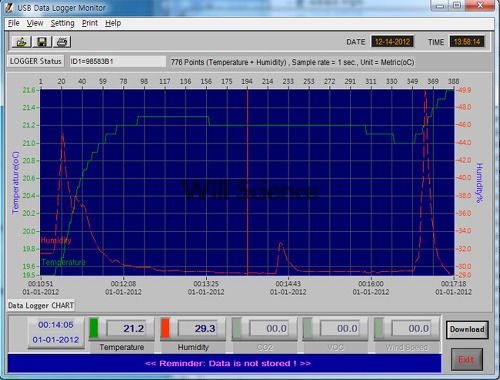This screenshot has width=500, height=380.
Task: Open the Help menu
Action: [x=113, y=23]
